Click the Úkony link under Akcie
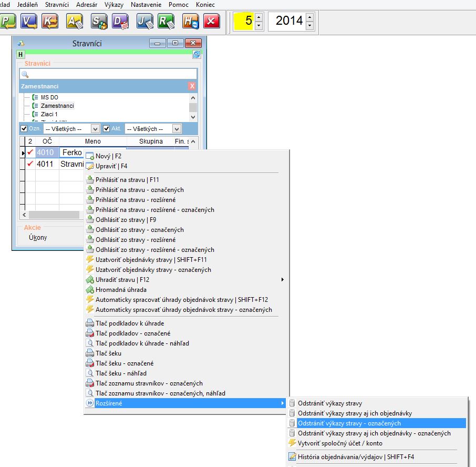The image size is (476, 467). pyautogui.click(x=38, y=238)
